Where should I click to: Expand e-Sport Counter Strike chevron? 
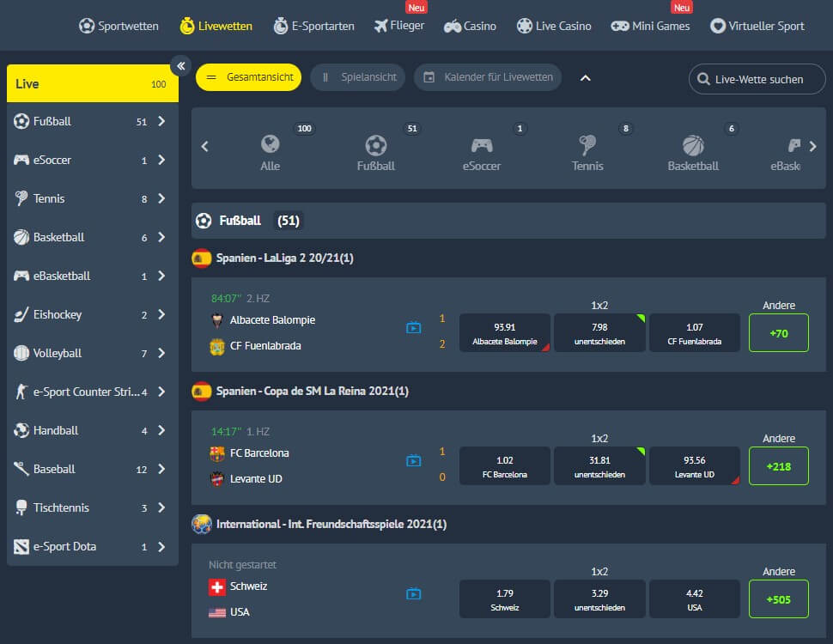(x=161, y=392)
